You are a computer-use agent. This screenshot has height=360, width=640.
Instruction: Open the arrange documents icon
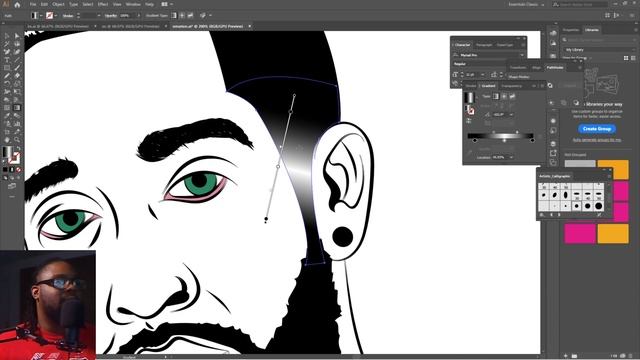(164, 4)
